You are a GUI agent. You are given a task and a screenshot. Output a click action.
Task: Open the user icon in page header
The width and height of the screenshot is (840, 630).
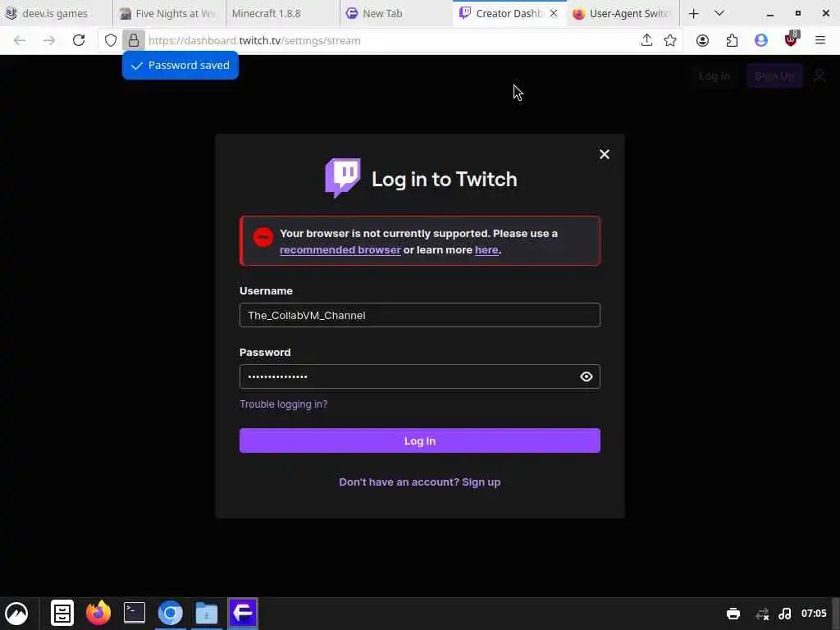coord(819,76)
